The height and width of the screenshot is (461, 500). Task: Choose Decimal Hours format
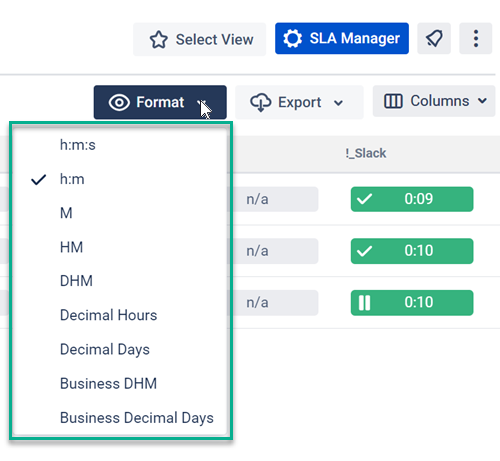(x=120, y=315)
